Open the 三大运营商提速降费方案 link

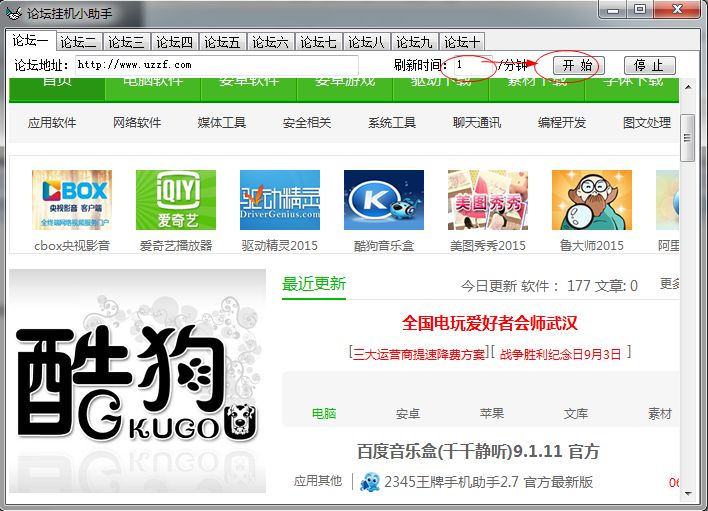(x=419, y=354)
